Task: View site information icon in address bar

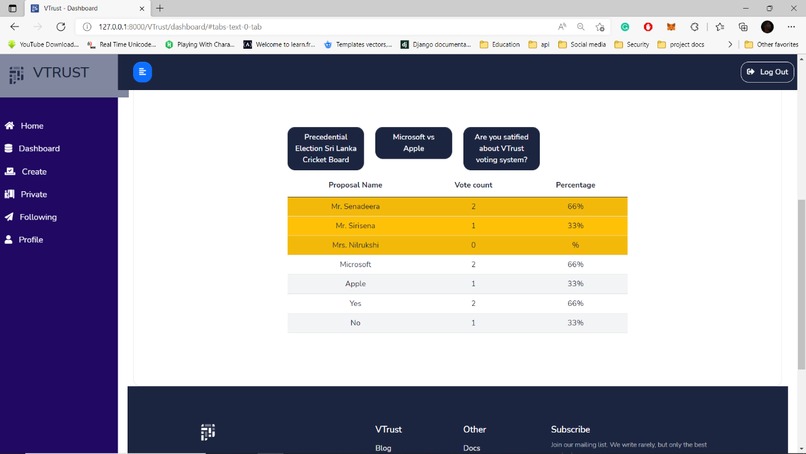Action: [x=87, y=27]
